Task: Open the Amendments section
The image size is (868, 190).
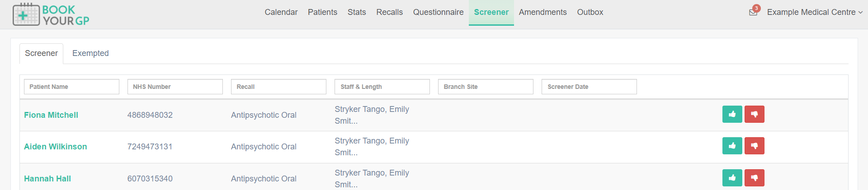Action: click(x=542, y=12)
